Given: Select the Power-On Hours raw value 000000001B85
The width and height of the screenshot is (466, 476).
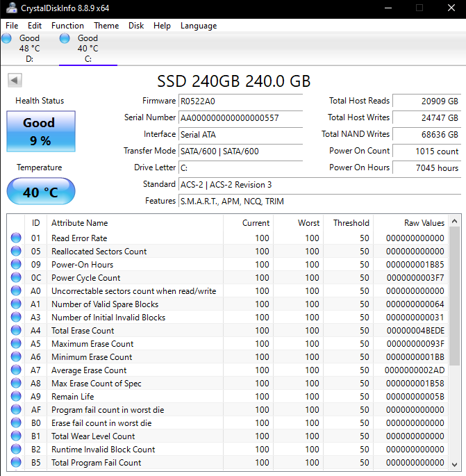Looking at the screenshot, I should coord(415,265).
